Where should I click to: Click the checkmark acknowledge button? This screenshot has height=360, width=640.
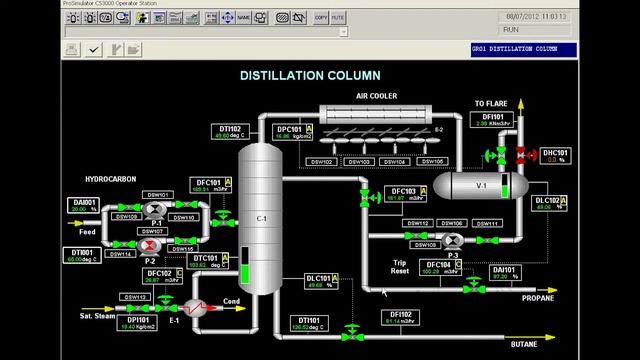(x=94, y=50)
